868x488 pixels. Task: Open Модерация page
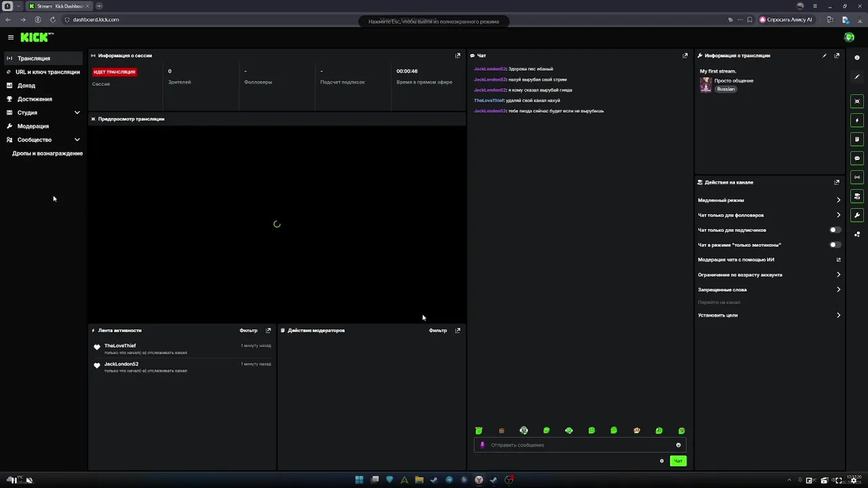pos(44,126)
